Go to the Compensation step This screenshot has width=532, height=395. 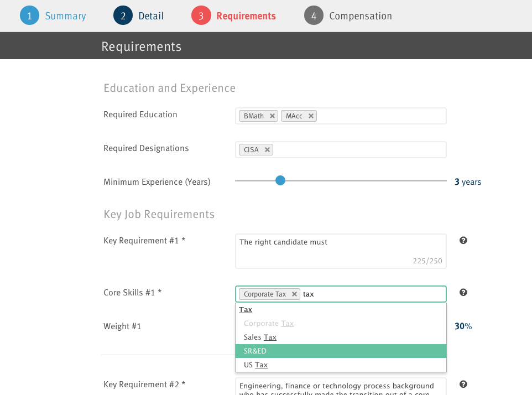click(x=361, y=16)
